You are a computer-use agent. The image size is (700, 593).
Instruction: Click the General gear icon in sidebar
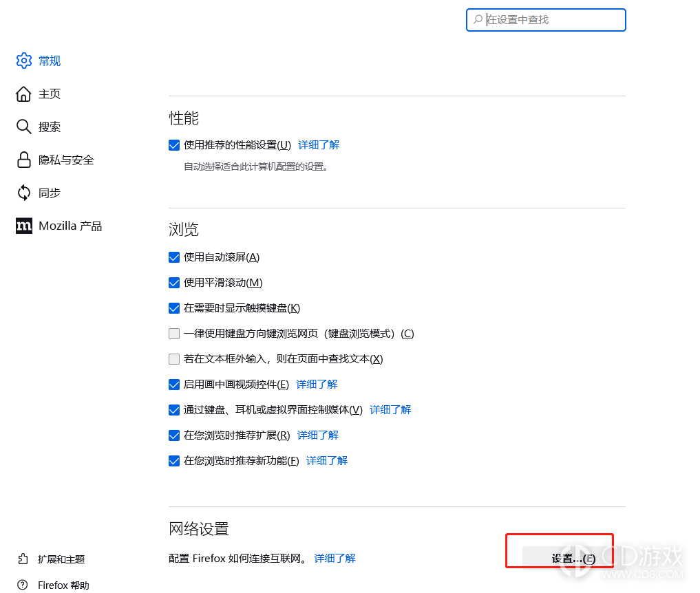coord(24,61)
